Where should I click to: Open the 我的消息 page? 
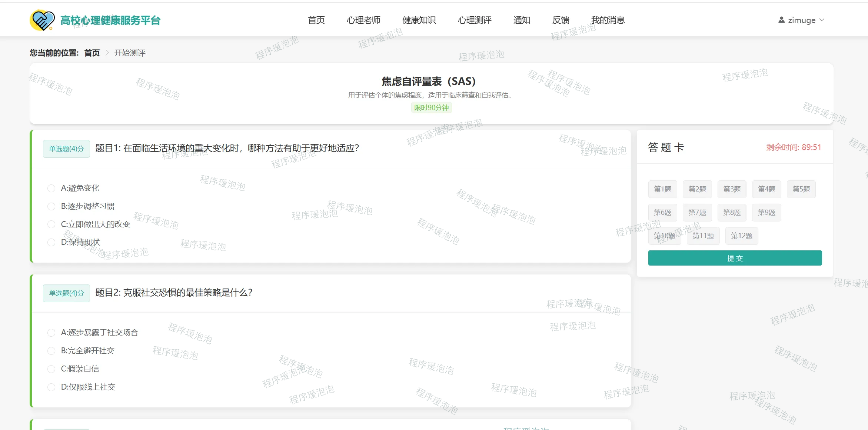[x=608, y=20]
